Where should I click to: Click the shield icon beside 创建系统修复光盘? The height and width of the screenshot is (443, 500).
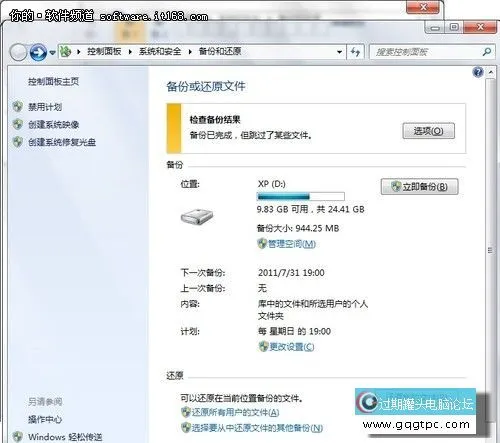[18, 142]
